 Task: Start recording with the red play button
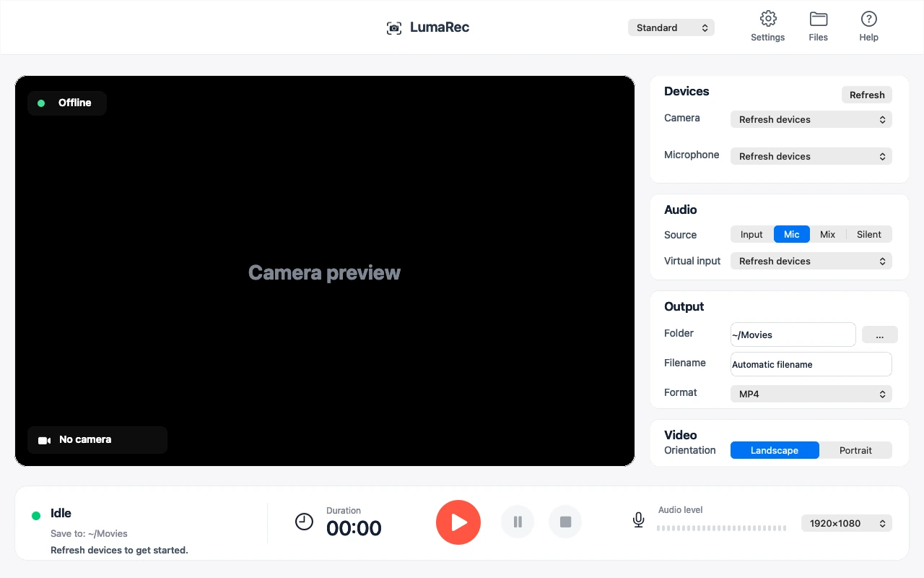click(458, 522)
